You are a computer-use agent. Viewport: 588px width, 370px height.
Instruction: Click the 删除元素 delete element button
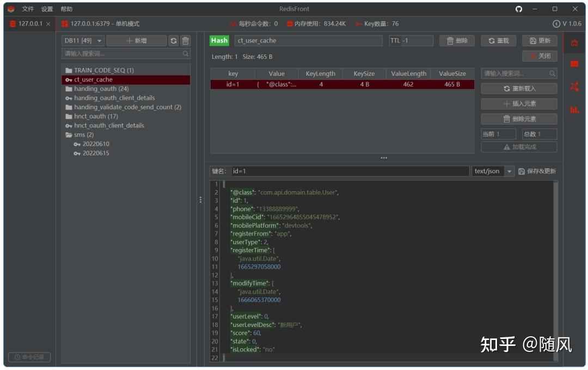519,119
